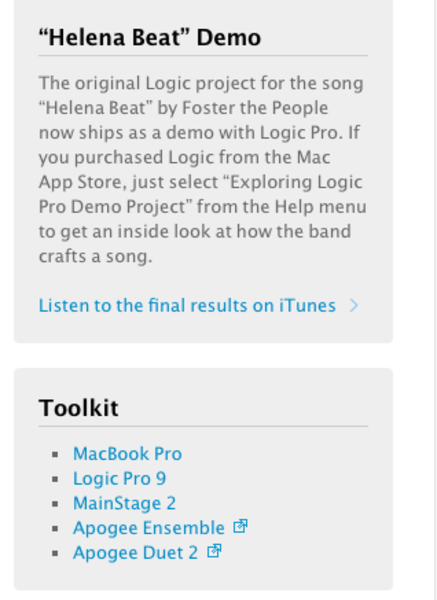
Task: Click the bullet marker before Logic Pro 9
Action: (x=55, y=479)
